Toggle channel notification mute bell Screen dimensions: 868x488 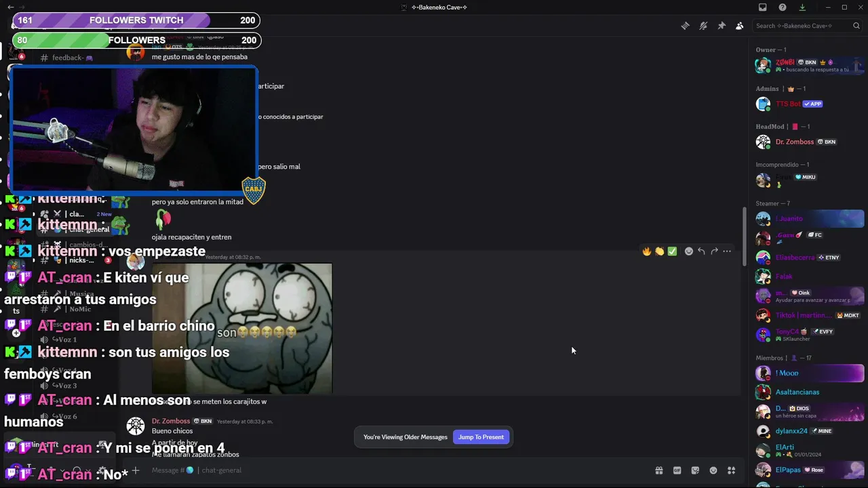coord(703,26)
